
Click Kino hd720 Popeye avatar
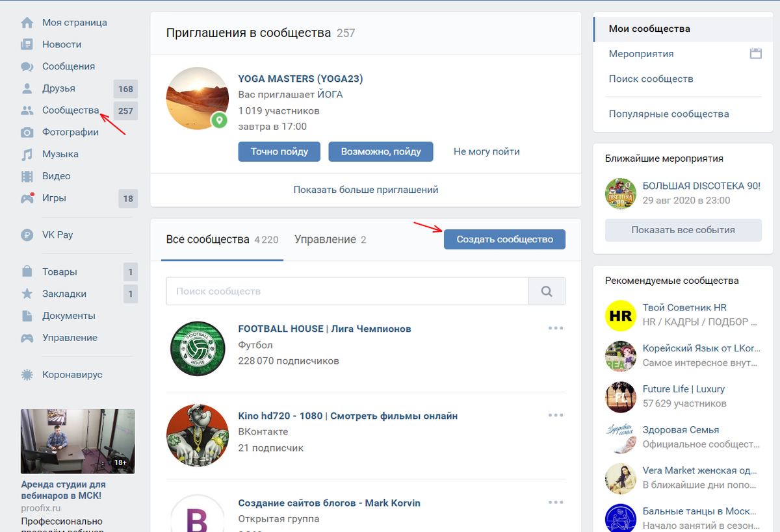tap(198, 435)
